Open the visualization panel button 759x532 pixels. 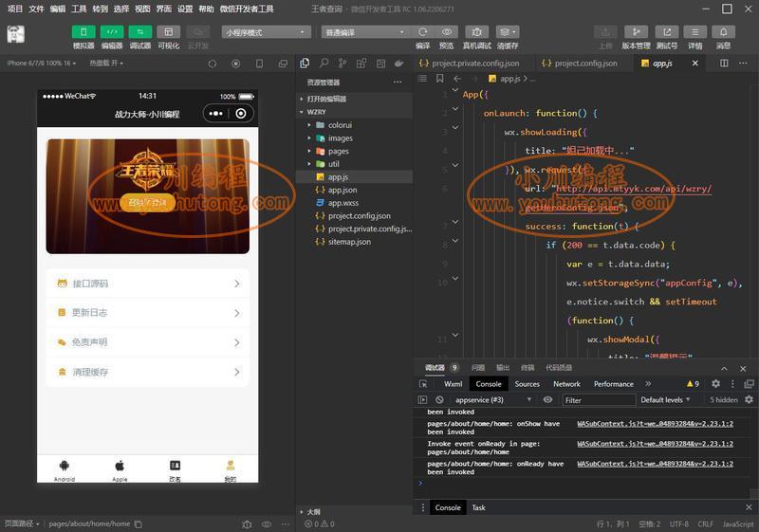(x=169, y=32)
